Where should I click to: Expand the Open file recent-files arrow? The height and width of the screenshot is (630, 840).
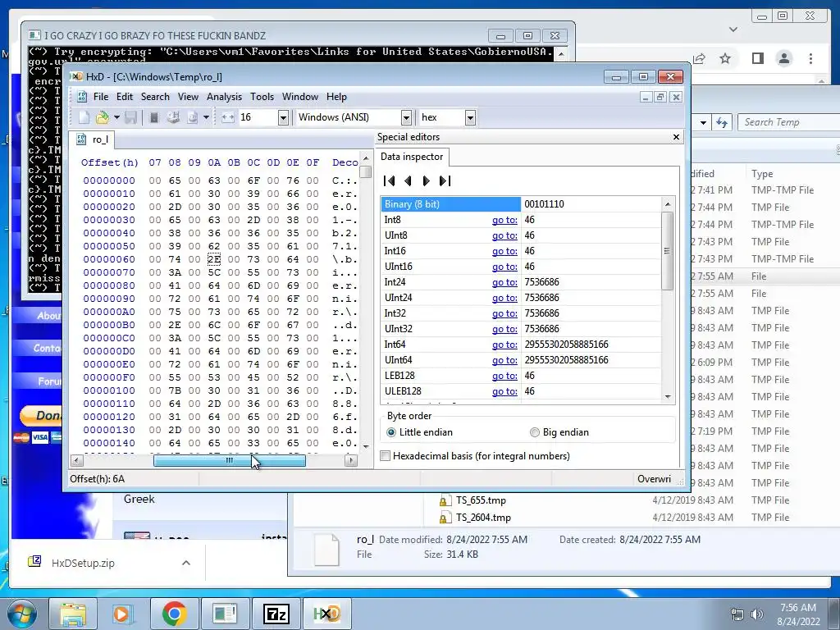pos(116,117)
